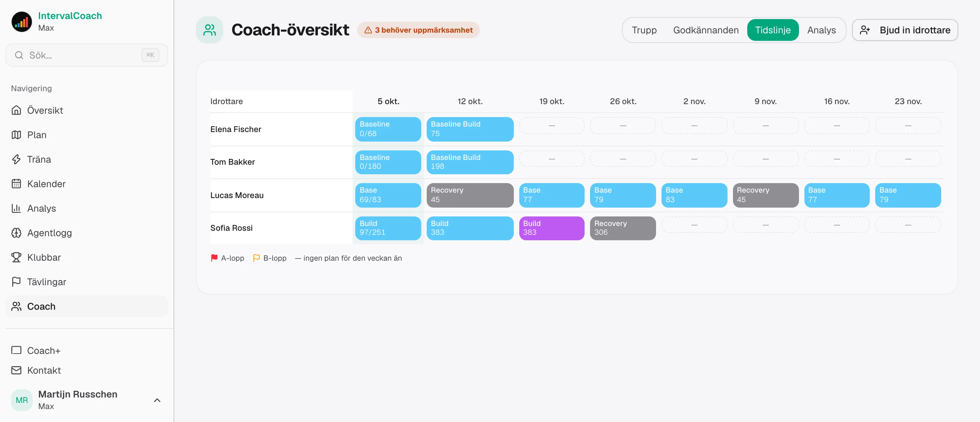The height and width of the screenshot is (422, 980).
Task: Open Coach+ via its chat icon
Action: 16,350
